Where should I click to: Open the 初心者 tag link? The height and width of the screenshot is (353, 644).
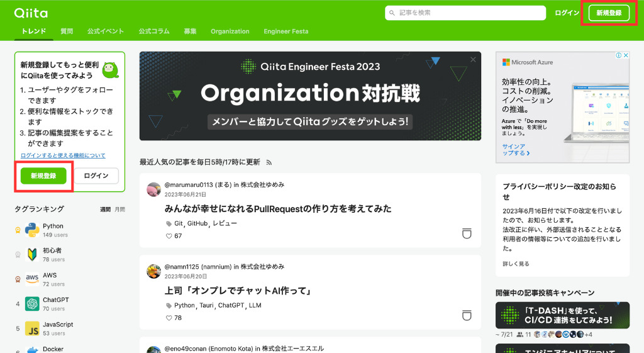point(52,250)
